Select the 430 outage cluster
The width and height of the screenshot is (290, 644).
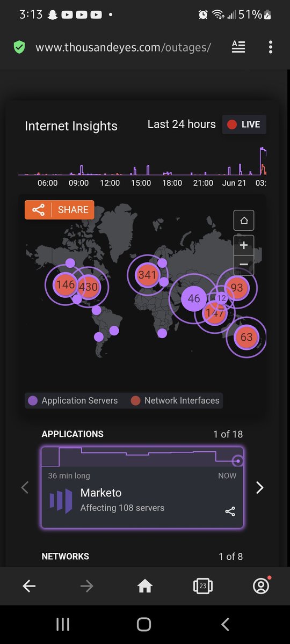click(x=89, y=287)
